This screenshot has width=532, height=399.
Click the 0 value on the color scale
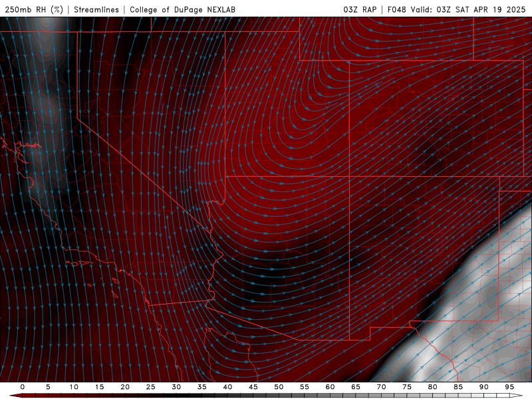click(23, 387)
